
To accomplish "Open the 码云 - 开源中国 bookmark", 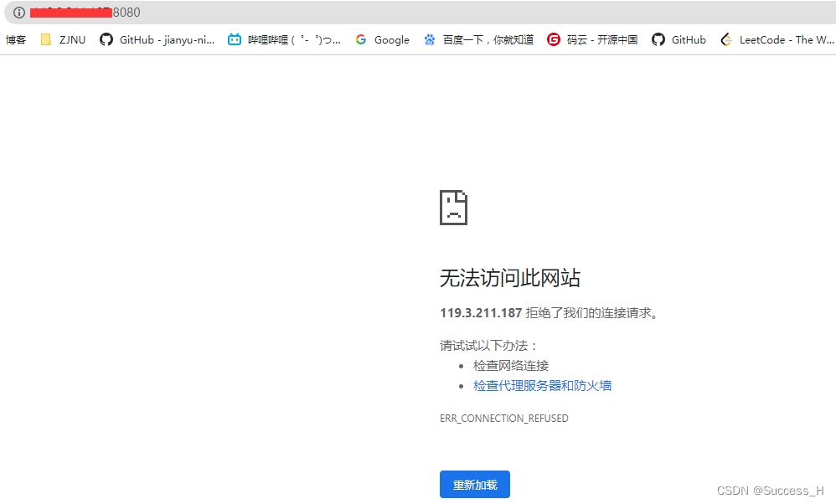I will 592,39.
